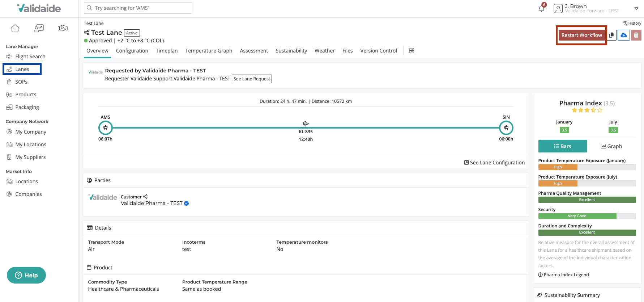Click the Sustainability Summary leaf icon
The image size is (644, 302).
tap(539, 295)
